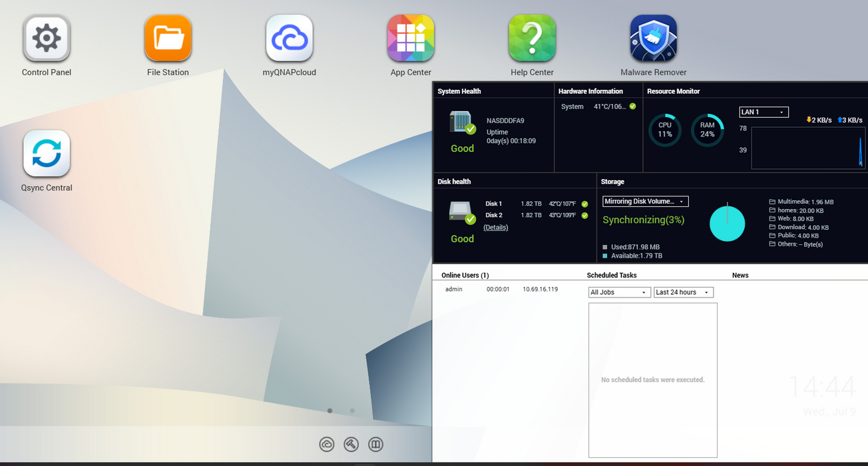Click the No scheduled tasks were executed message
The image size is (868, 466).
(653, 379)
